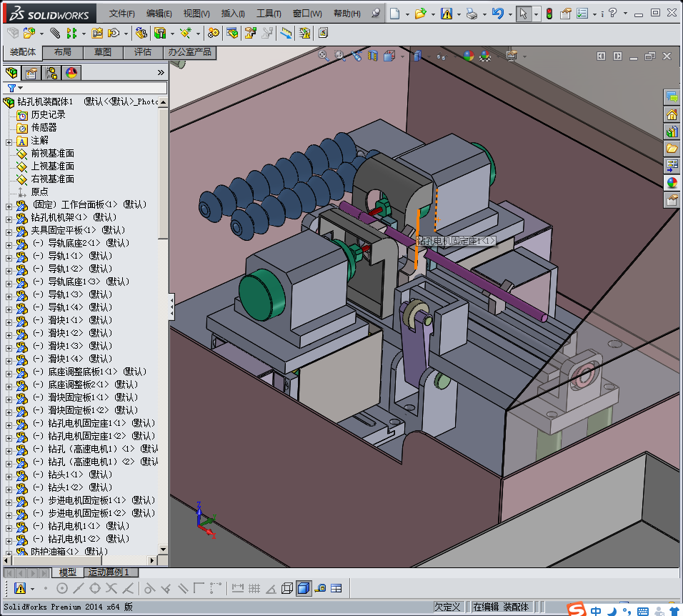
Task: Click the Sogou input method icon
Action: pos(577,609)
